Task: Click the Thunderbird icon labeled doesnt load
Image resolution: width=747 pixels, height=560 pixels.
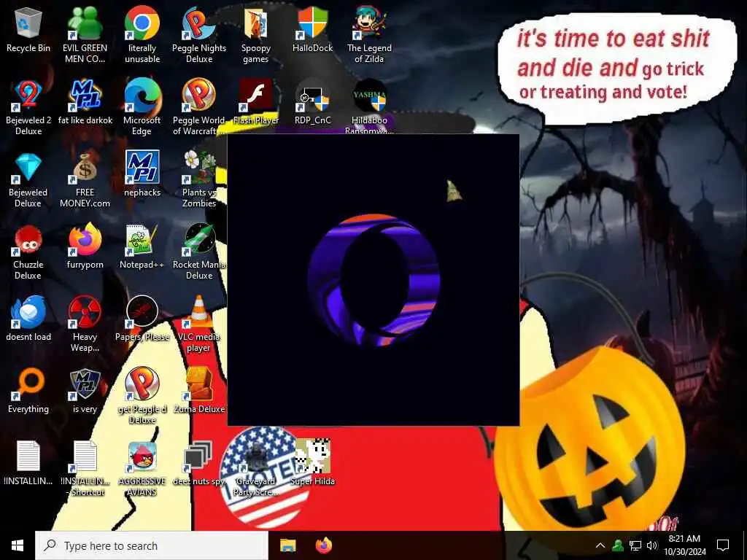Action: tap(28, 312)
